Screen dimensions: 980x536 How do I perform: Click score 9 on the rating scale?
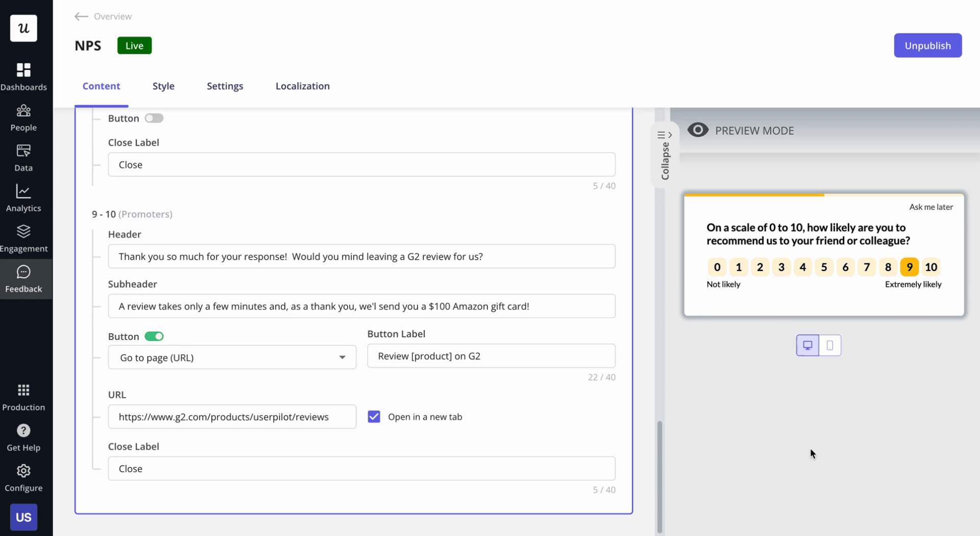(x=910, y=267)
